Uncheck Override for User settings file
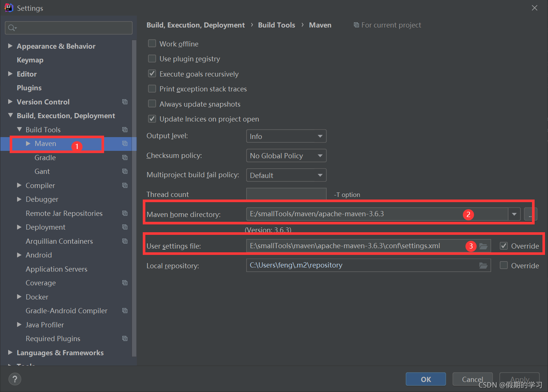 click(x=504, y=246)
